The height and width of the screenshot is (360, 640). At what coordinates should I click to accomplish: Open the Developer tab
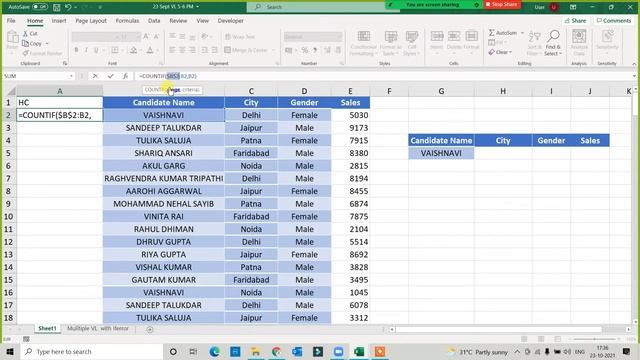click(230, 20)
